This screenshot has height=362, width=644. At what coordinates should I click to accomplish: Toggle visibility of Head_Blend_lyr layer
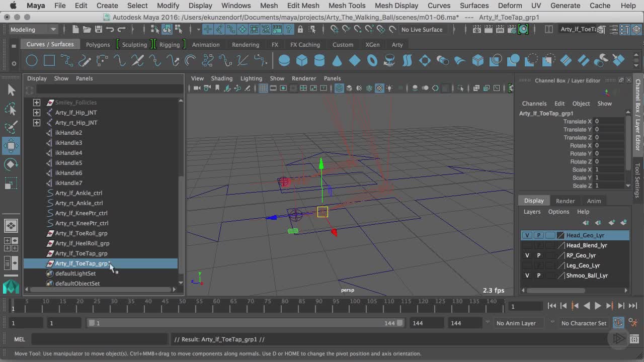pyautogui.click(x=527, y=245)
